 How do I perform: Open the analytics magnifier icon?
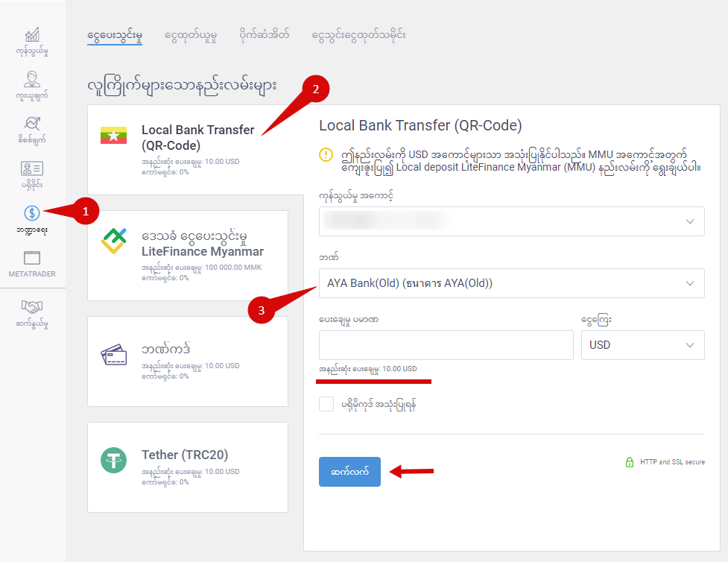click(x=32, y=124)
